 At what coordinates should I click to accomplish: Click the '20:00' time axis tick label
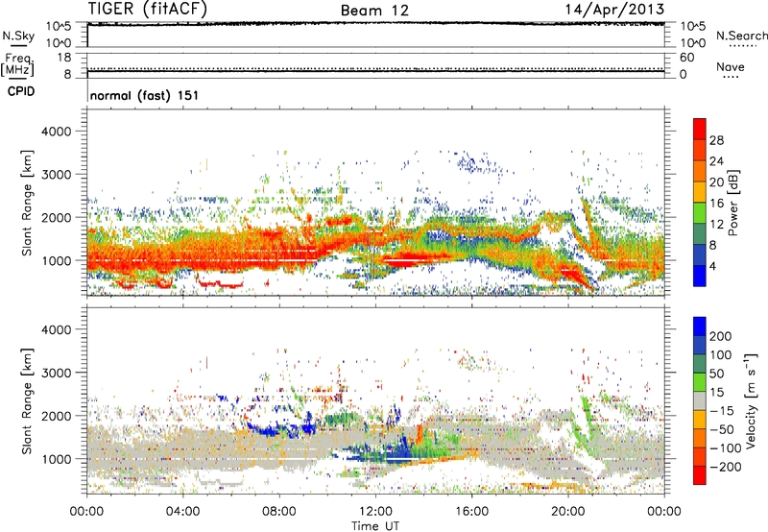pos(568,512)
